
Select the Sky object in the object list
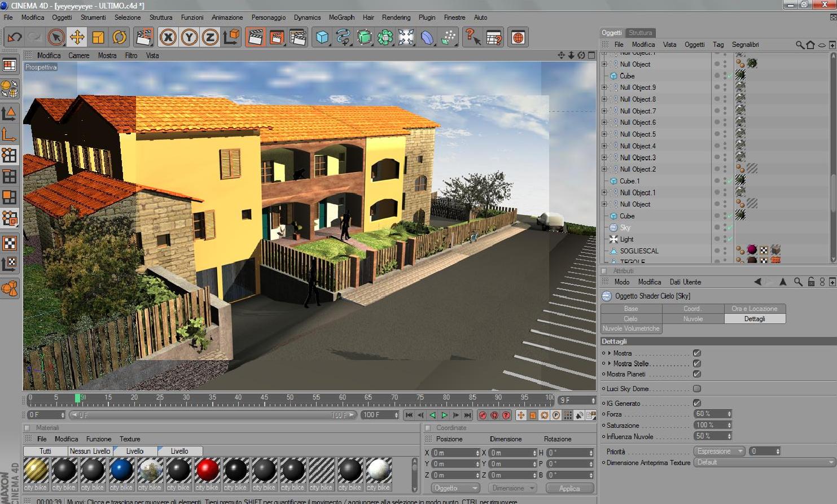(625, 227)
